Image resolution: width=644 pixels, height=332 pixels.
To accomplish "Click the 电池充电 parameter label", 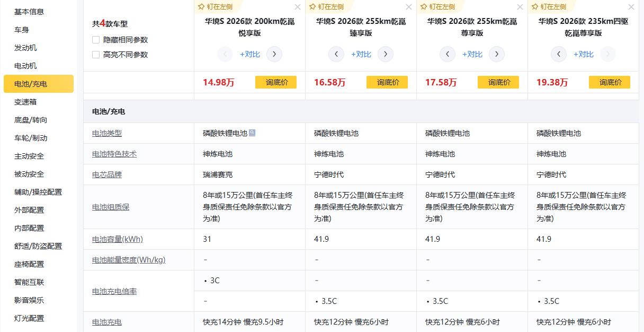I will 107,322.
